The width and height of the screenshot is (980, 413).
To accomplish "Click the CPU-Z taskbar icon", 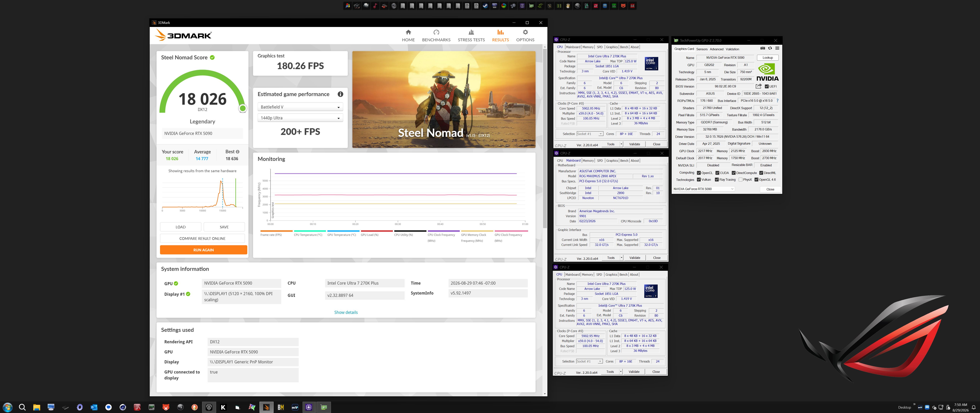I will (309, 407).
